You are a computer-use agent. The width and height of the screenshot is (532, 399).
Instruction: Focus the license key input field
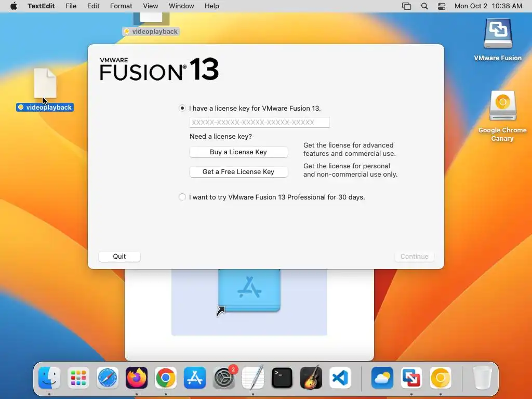(260, 122)
